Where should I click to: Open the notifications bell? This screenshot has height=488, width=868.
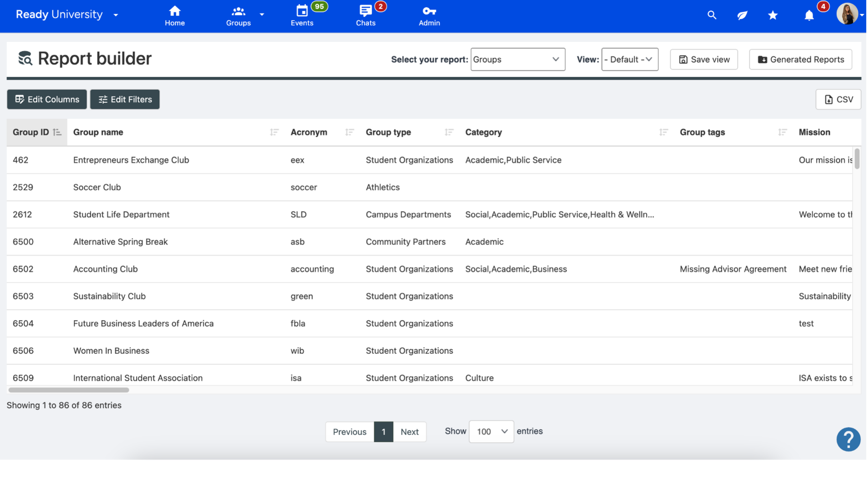(x=809, y=16)
